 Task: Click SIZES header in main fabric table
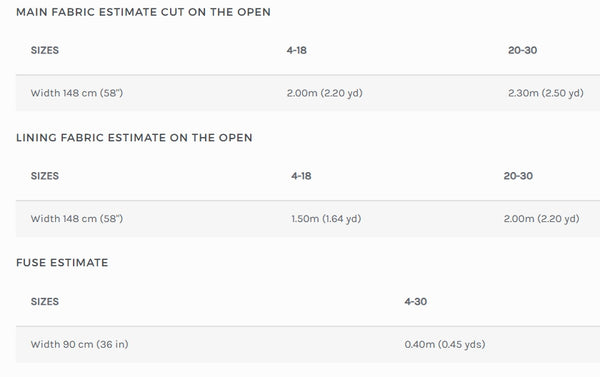click(45, 50)
